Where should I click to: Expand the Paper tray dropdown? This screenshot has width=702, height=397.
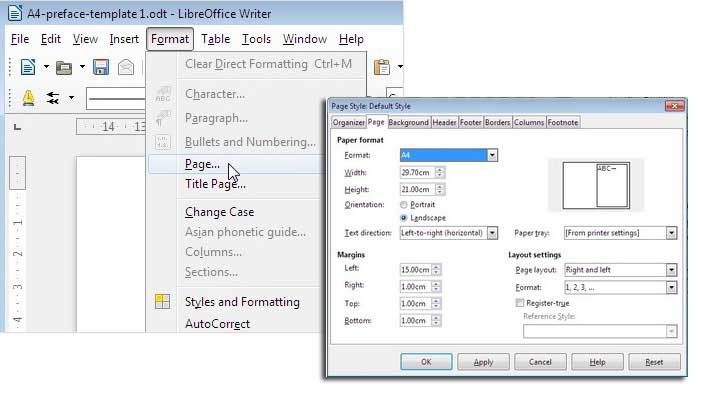tap(671, 233)
